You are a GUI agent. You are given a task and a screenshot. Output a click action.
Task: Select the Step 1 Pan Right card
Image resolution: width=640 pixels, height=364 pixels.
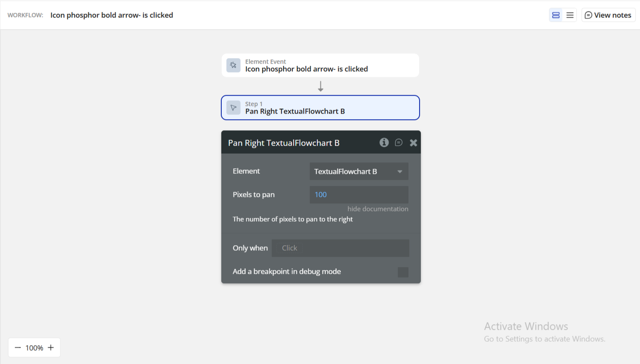point(320,108)
